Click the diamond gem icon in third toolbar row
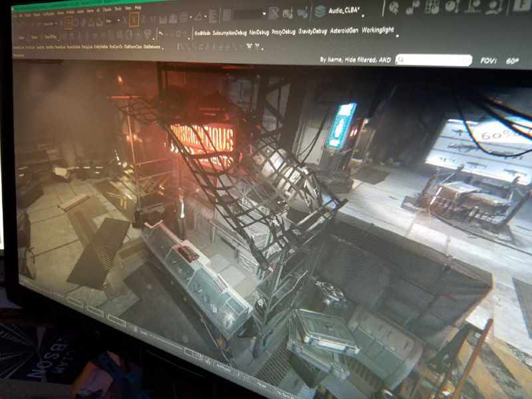 pyautogui.click(x=148, y=34)
